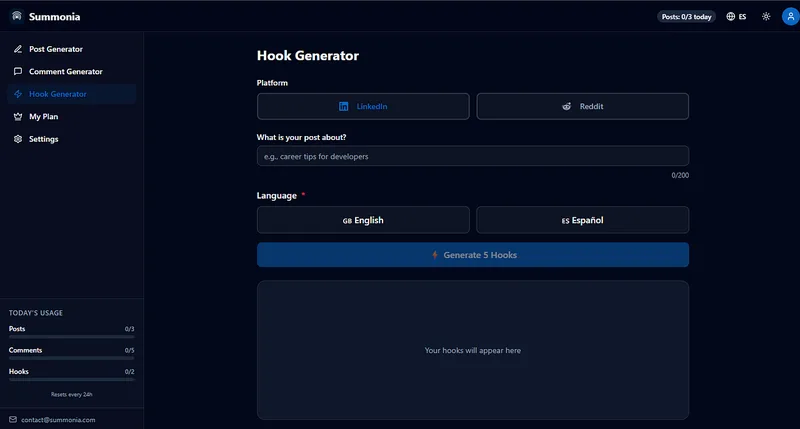The image size is (800, 429).
Task: Open the ES language switcher
Action: point(736,16)
